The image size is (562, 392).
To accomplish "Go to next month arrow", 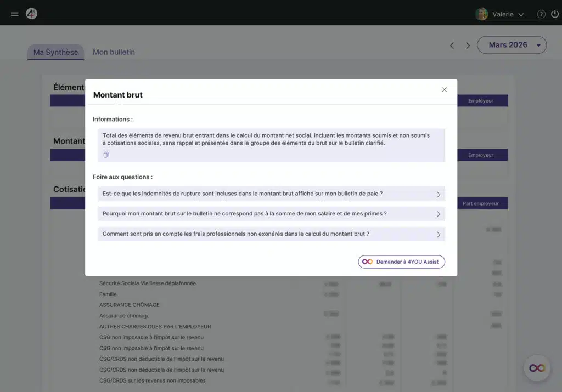I will click(x=468, y=46).
